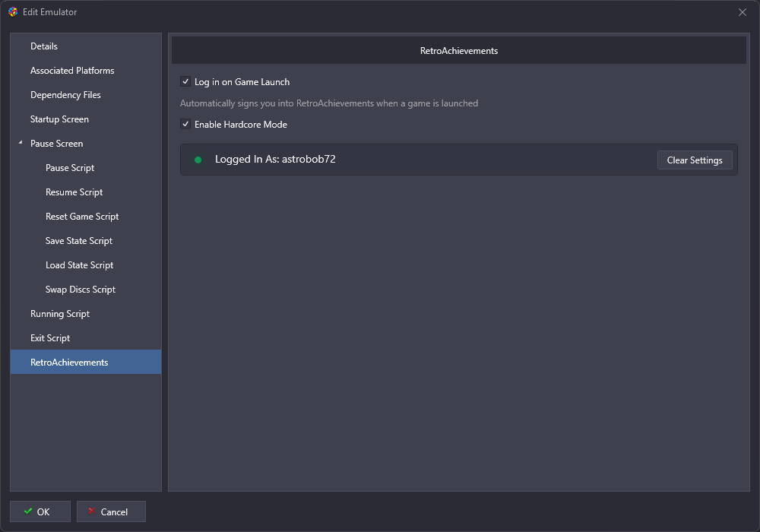Toggle Log in on Game Launch checkbox
The image size is (760, 532).
click(185, 81)
